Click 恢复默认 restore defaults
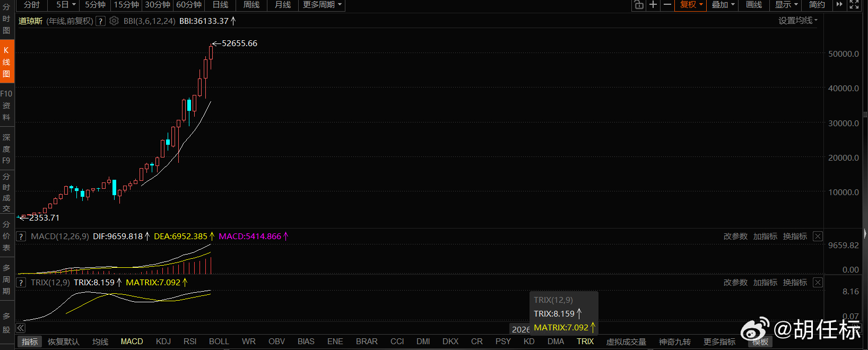Viewport: 868px width, 350px height. pyautogui.click(x=64, y=342)
